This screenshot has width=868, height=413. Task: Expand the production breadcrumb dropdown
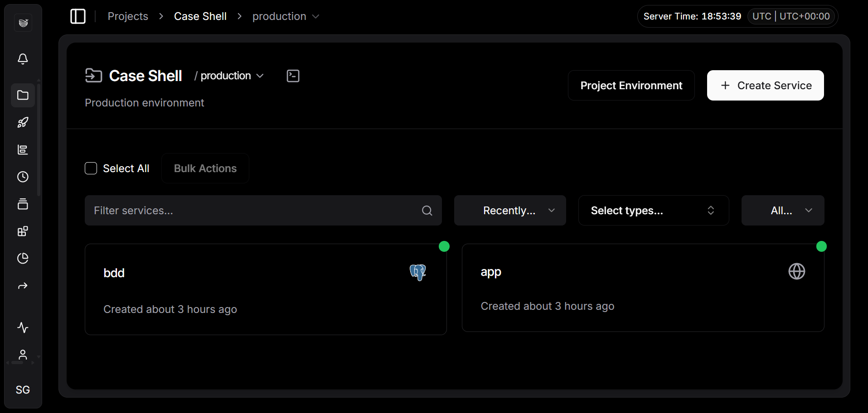[x=286, y=16]
